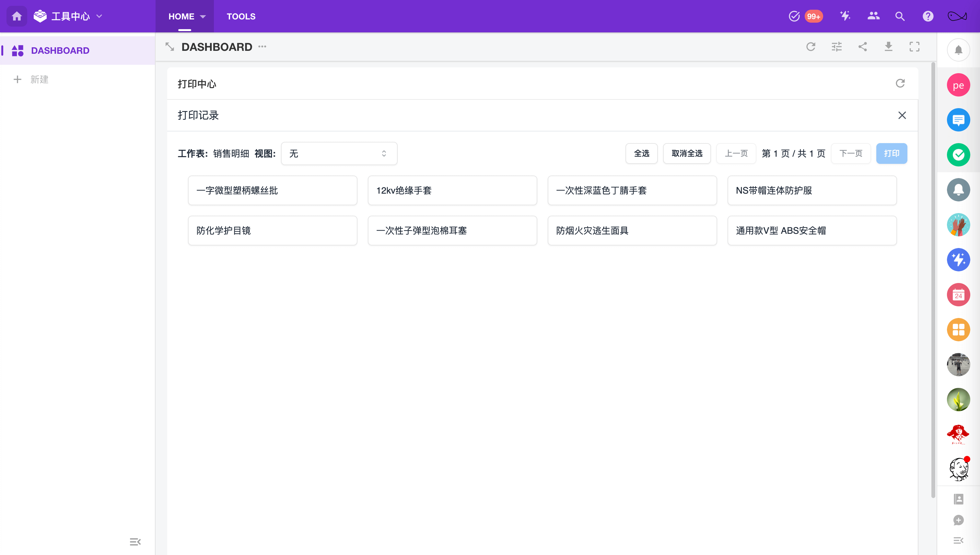Enter fullscreen mode for dashboard
The width and height of the screenshot is (980, 555).
point(915,47)
